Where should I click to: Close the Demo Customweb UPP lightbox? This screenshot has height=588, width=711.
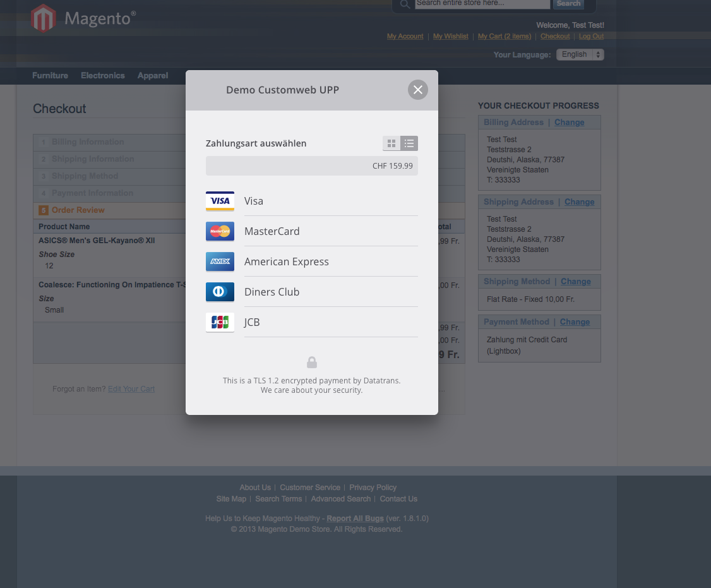pyautogui.click(x=417, y=90)
